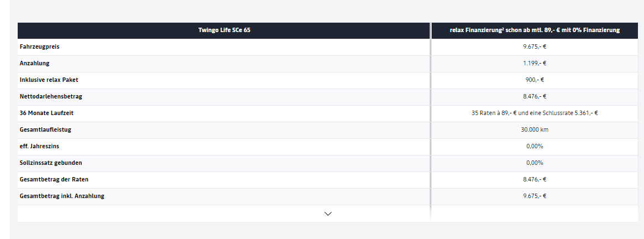Click the Fahrzeugpreis row label

(39, 47)
